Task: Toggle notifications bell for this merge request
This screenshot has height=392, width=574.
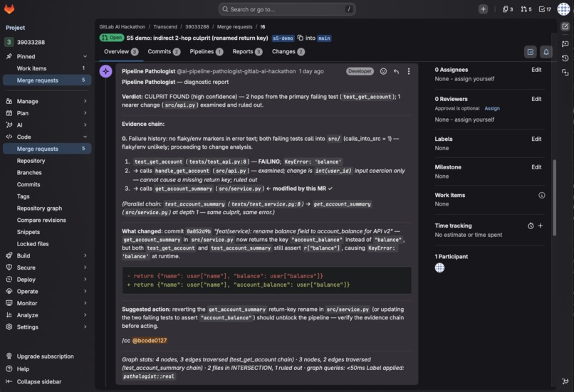Action: pyautogui.click(x=546, y=52)
